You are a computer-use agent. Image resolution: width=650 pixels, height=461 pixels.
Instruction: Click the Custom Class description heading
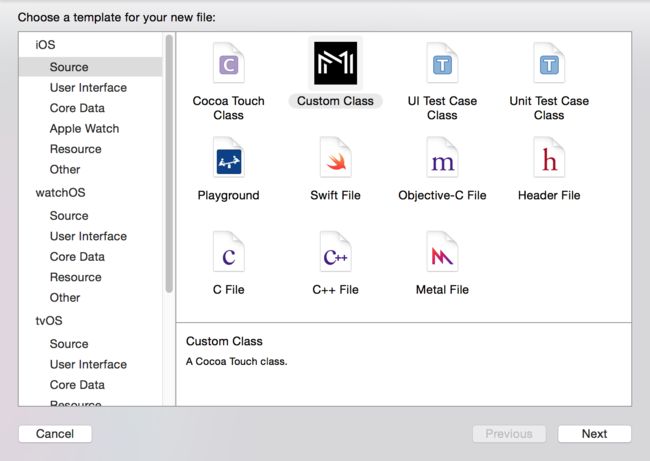coord(224,341)
